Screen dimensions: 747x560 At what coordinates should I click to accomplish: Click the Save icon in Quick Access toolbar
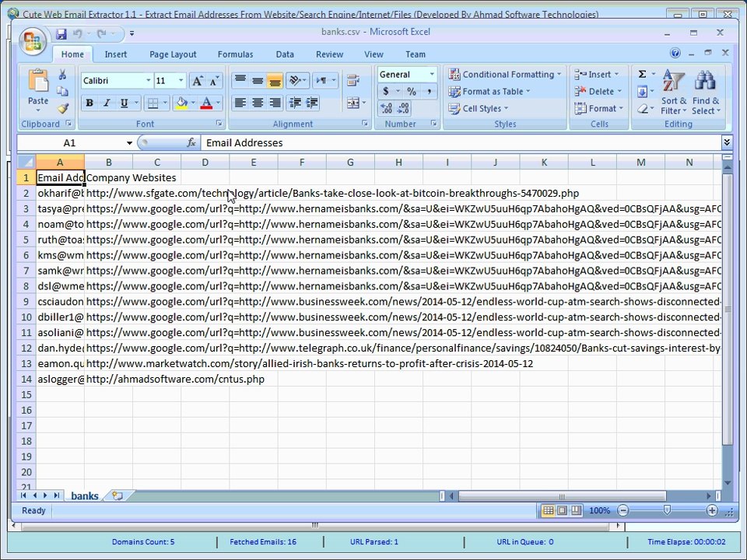click(x=61, y=33)
